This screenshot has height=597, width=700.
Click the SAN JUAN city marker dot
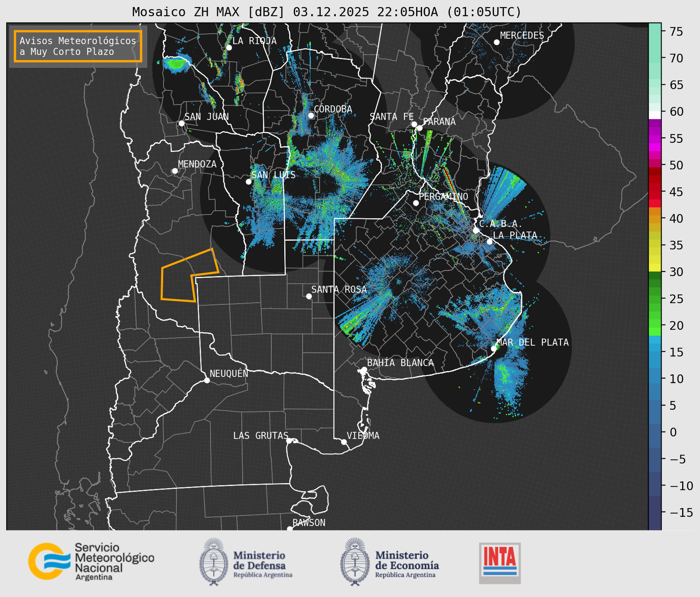click(x=181, y=123)
